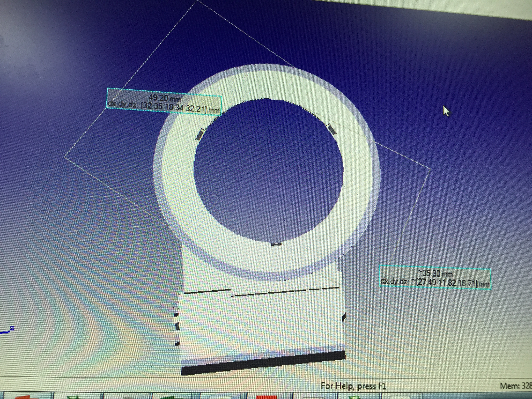Click the dark notch on the ring's upper-right inner edge
The width and height of the screenshot is (532, 399).
[332, 130]
